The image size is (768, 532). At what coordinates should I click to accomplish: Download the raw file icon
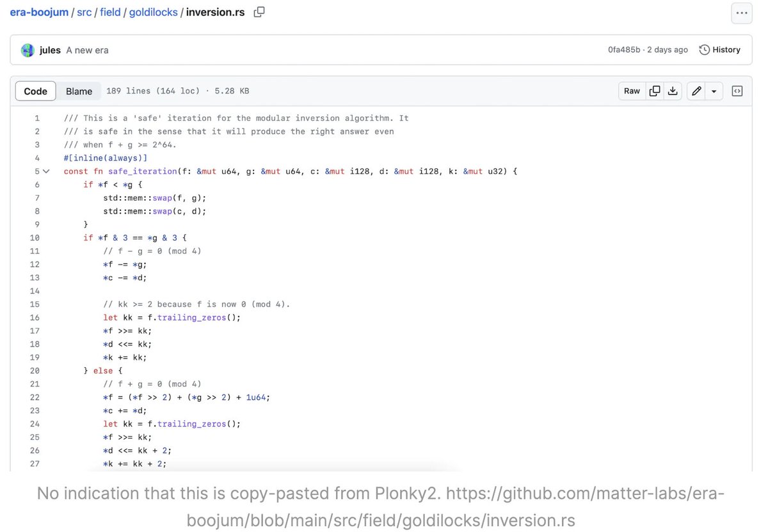[x=673, y=91]
